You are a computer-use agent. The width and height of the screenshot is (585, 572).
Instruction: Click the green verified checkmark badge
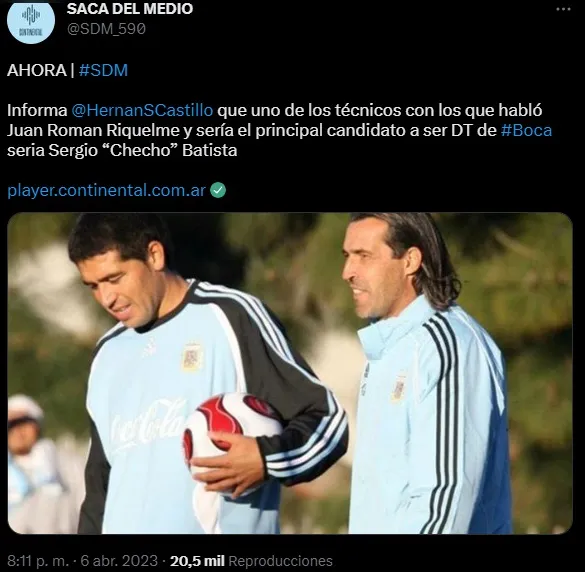point(218,190)
